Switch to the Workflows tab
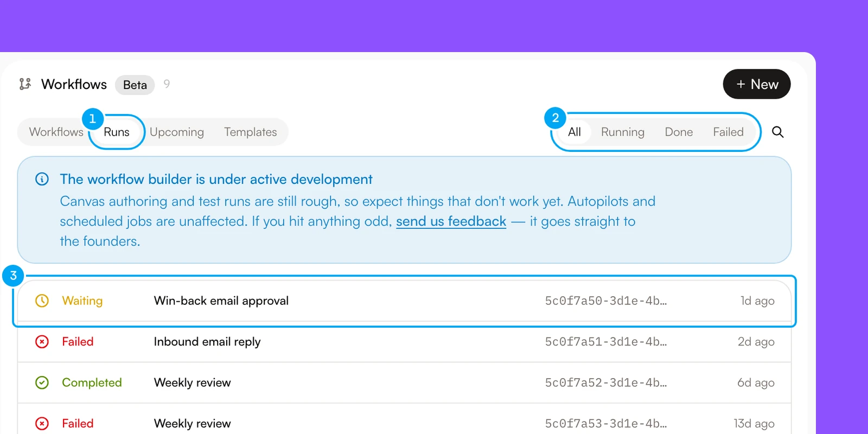 [56, 132]
